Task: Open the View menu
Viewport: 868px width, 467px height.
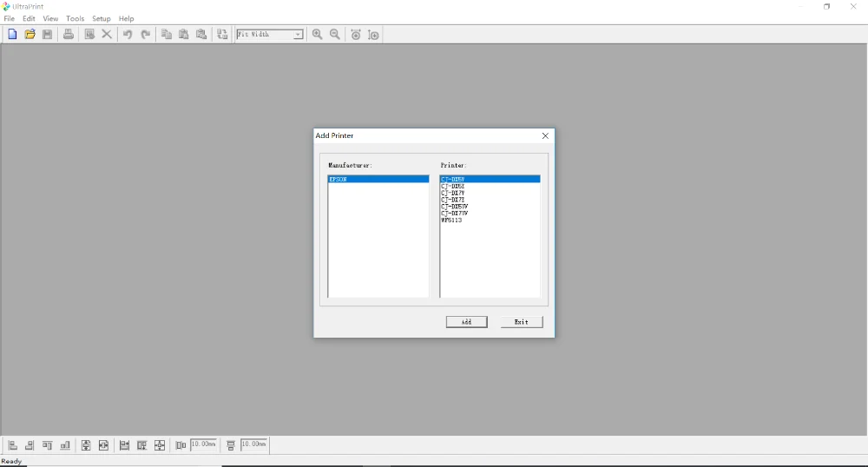Action: click(x=50, y=18)
